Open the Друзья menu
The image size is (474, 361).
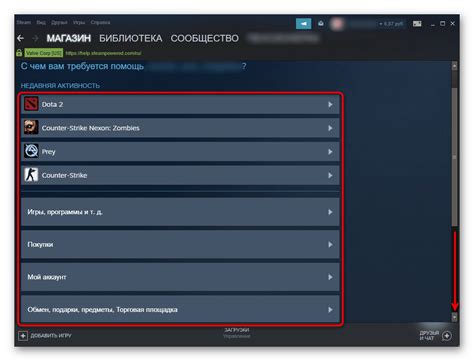59,22
